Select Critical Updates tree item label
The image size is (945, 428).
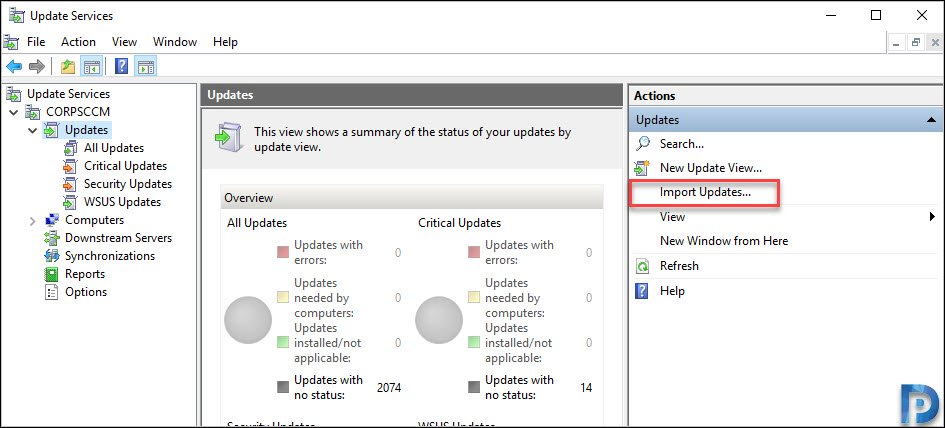coord(125,166)
